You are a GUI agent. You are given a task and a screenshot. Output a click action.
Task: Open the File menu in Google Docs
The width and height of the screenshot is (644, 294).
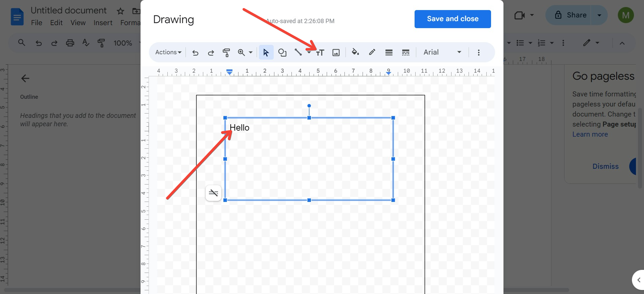(x=37, y=23)
